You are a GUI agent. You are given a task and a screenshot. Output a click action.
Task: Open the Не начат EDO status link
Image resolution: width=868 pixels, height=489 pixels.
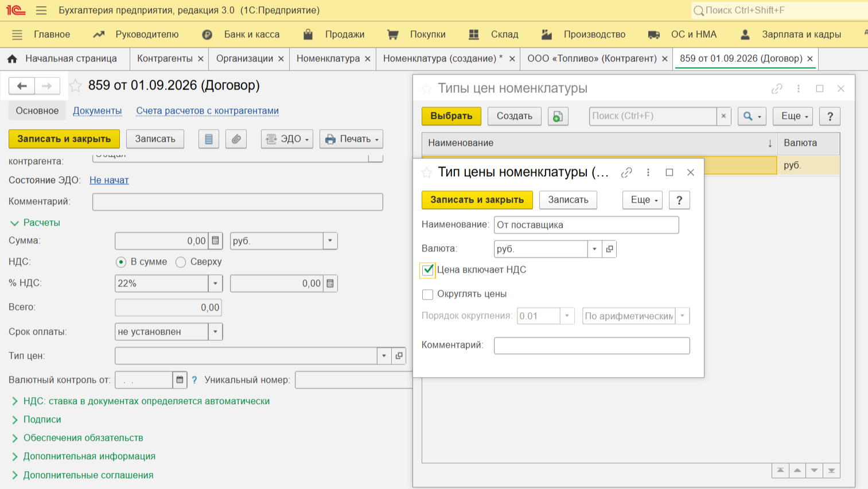109,180
